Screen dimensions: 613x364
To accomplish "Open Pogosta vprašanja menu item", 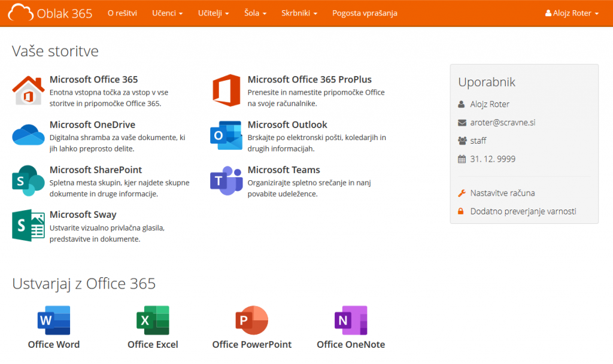I will pyautogui.click(x=365, y=13).
